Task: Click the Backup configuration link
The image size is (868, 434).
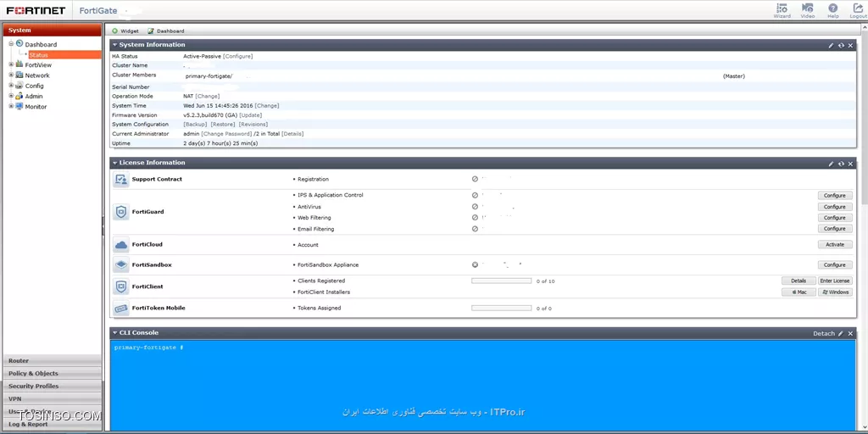Action: coord(196,125)
